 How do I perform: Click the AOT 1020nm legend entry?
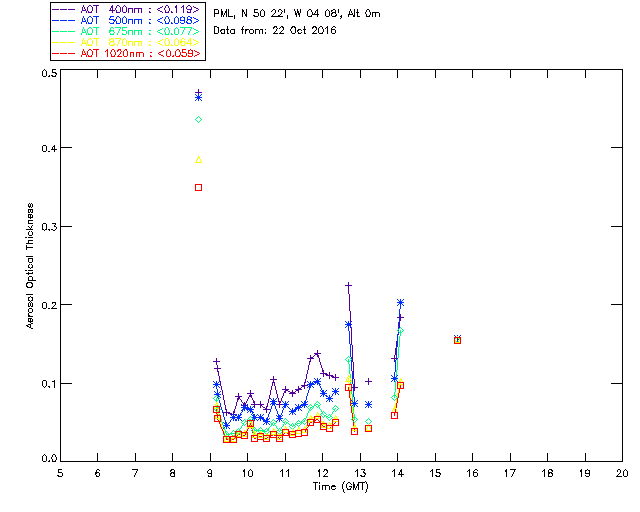(x=127, y=53)
